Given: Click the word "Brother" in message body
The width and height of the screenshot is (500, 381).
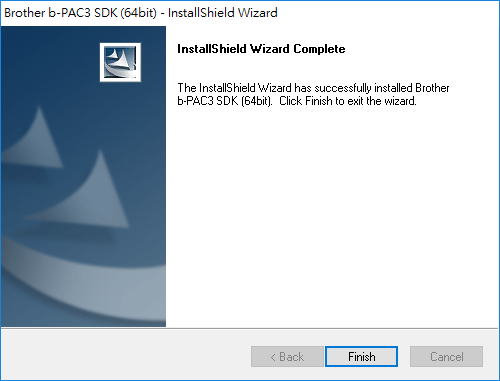Looking at the screenshot, I should click(432, 88).
